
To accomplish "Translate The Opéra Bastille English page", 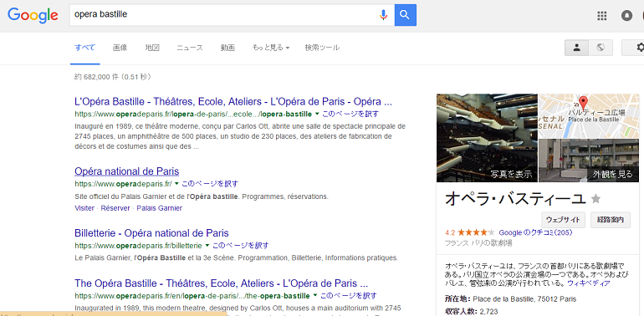I will coord(348,295).
